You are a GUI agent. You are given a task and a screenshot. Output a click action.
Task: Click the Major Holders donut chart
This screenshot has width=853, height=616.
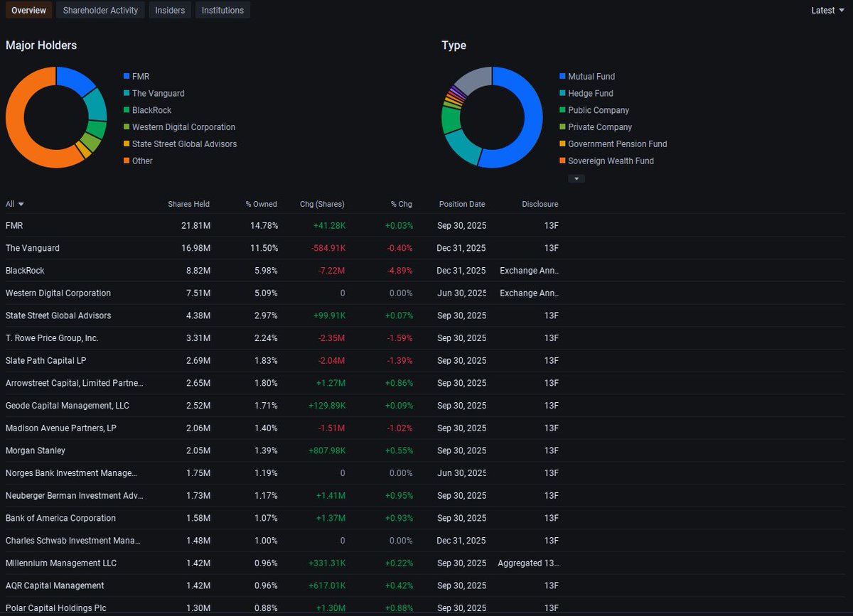click(x=56, y=117)
